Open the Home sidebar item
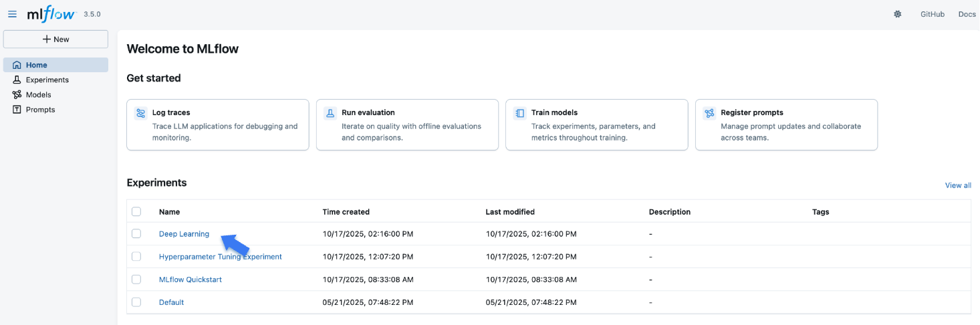This screenshot has height=325, width=980. 55,65
